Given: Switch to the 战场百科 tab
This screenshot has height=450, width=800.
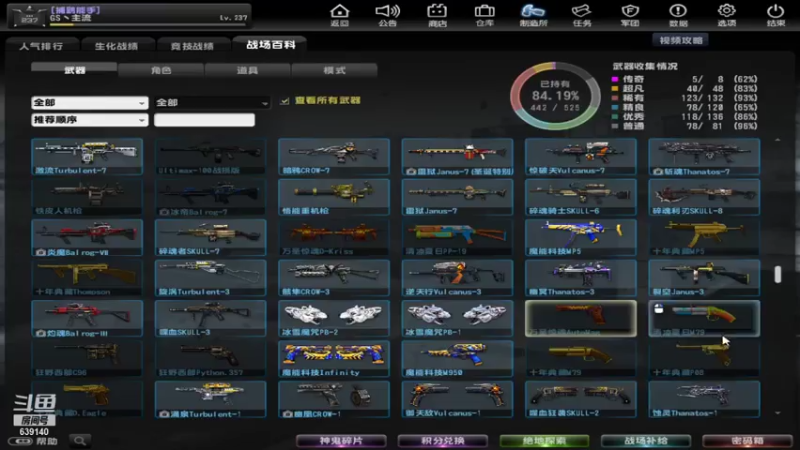Looking at the screenshot, I should (x=270, y=45).
